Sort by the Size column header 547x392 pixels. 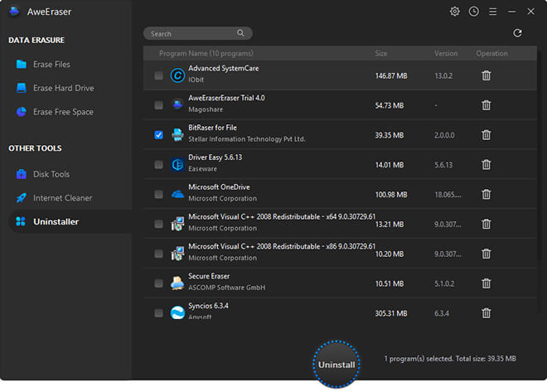(380, 53)
